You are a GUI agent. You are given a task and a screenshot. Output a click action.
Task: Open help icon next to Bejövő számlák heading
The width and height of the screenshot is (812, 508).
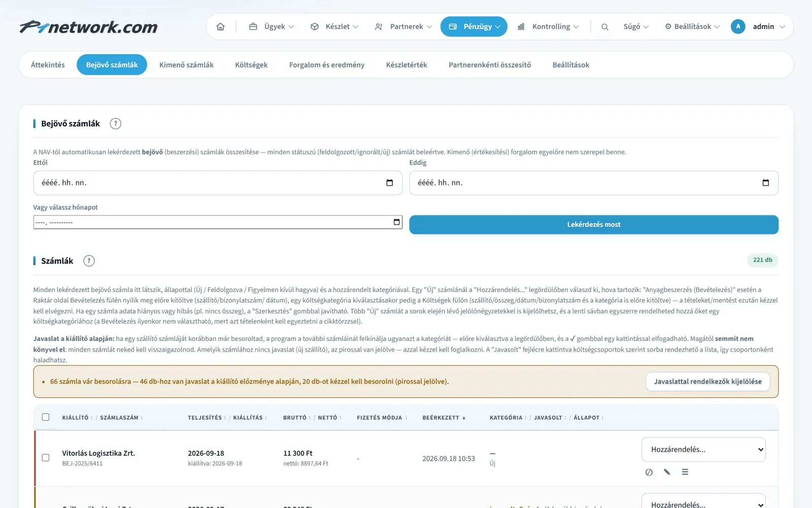pyautogui.click(x=116, y=123)
